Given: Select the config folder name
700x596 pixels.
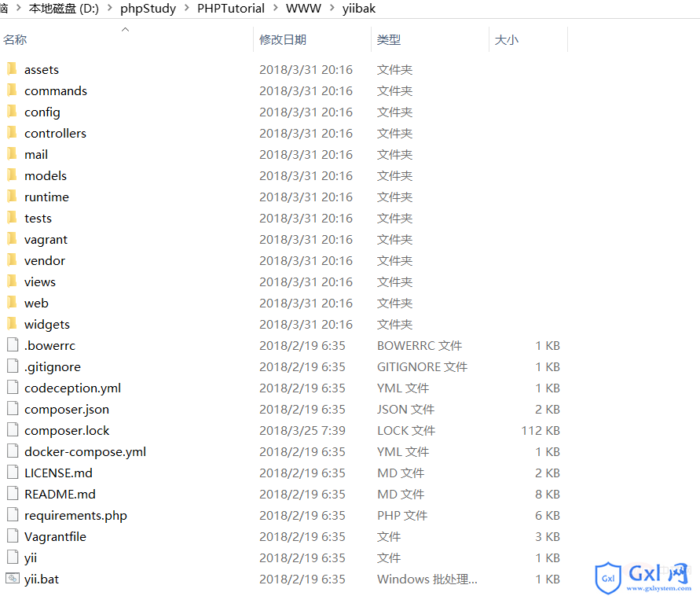Looking at the screenshot, I should [x=42, y=112].
